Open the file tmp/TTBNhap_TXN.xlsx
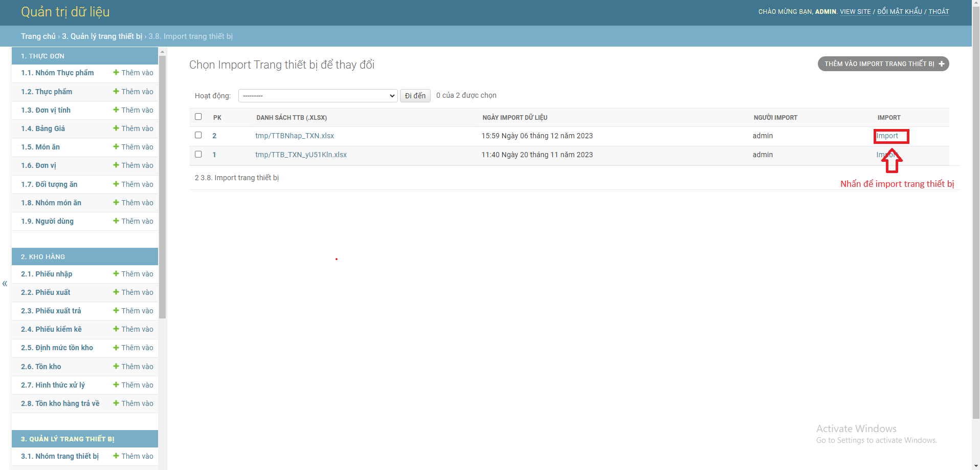The image size is (980, 470). click(295, 136)
